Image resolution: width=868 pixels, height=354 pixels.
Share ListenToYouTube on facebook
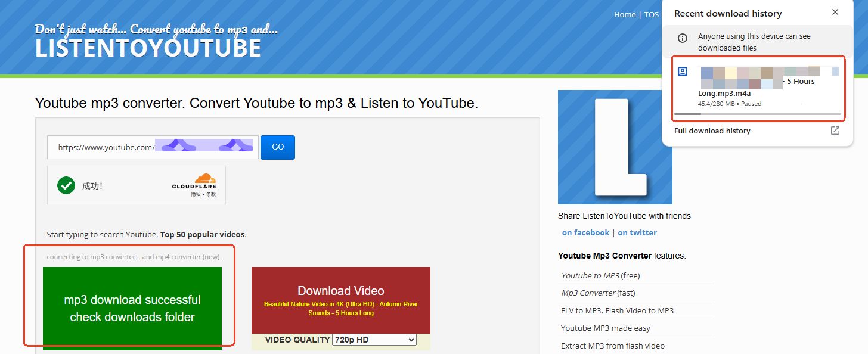pos(585,232)
